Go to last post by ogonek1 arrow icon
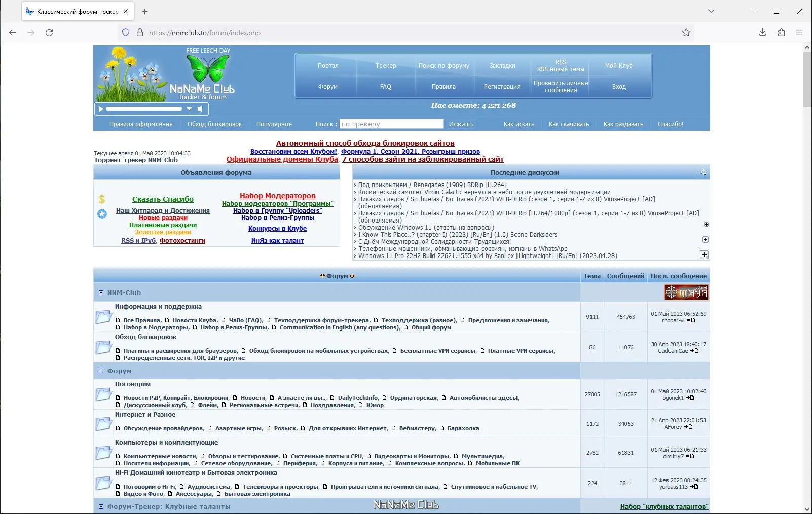 point(690,398)
